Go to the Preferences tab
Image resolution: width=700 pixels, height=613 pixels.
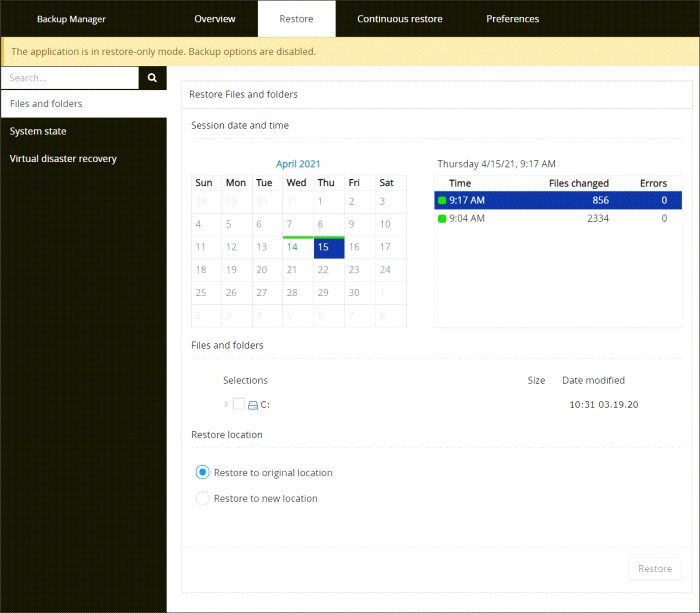pos(512,19)
